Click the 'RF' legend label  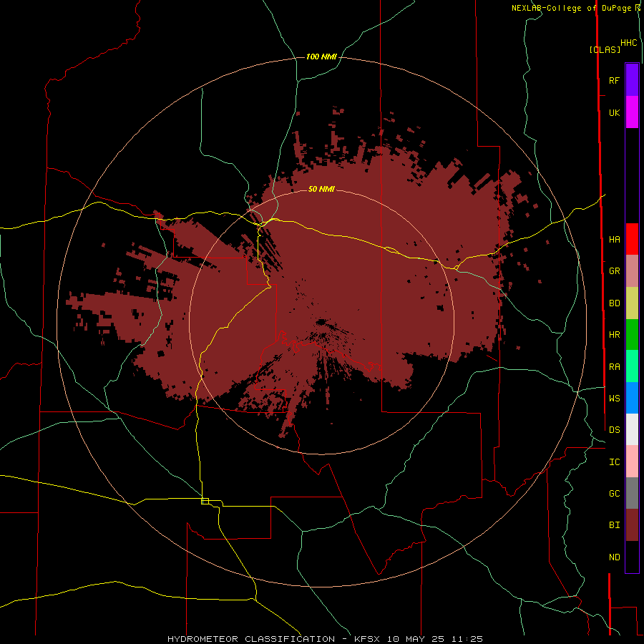click(x=614, y=80)
